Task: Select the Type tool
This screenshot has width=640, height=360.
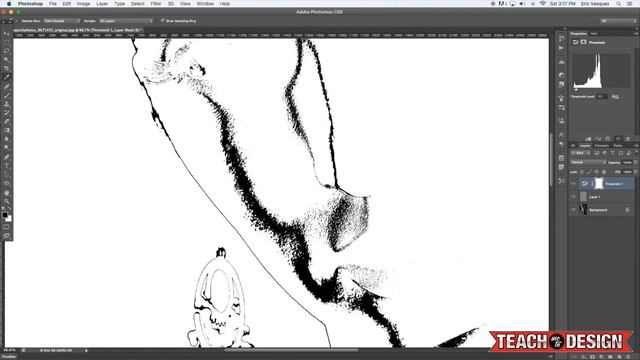Action: [x=7, y=166]
